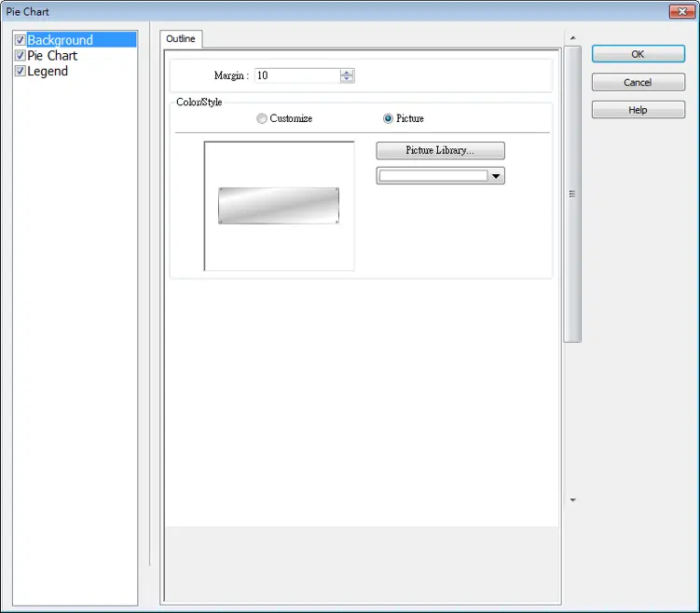The image size is (700, 613).
Task: Select the Background list item
Action: [81, 40]
